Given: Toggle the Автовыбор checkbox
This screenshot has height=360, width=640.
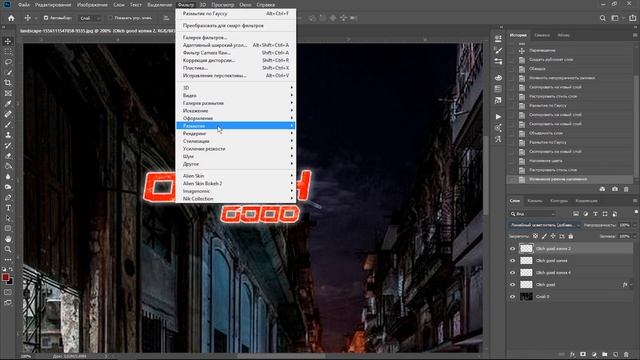Looking at the screenshot, I should [46, 18].
